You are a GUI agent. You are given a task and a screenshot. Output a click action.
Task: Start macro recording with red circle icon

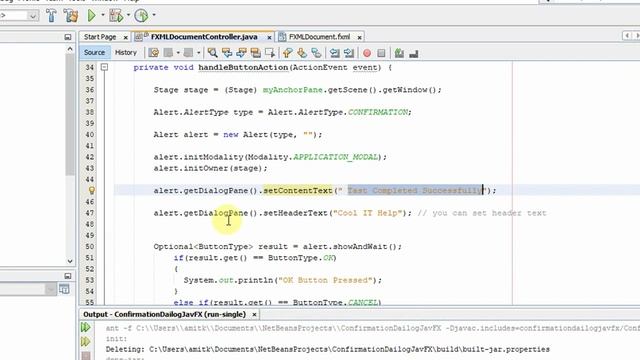pos(367,53)
